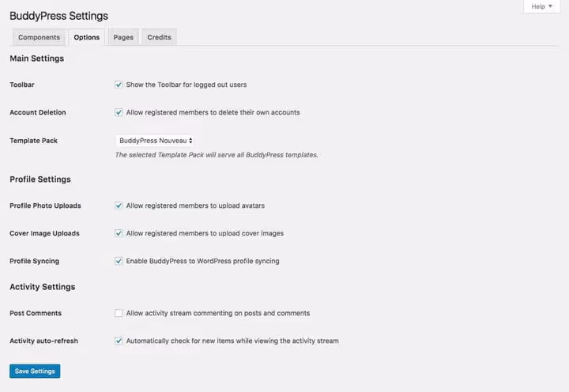Uncheck Show the Toolbar for logged out users
569x392 pixels.
click(x=119, y=85)
